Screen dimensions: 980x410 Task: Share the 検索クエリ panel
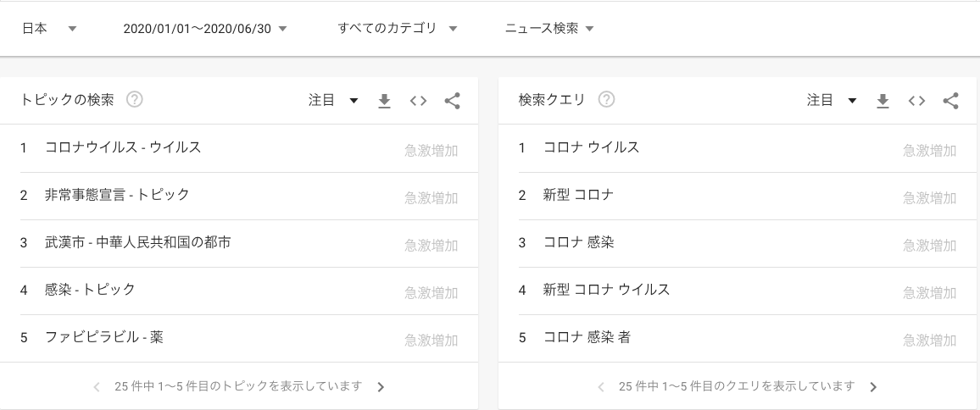(950, 101)
